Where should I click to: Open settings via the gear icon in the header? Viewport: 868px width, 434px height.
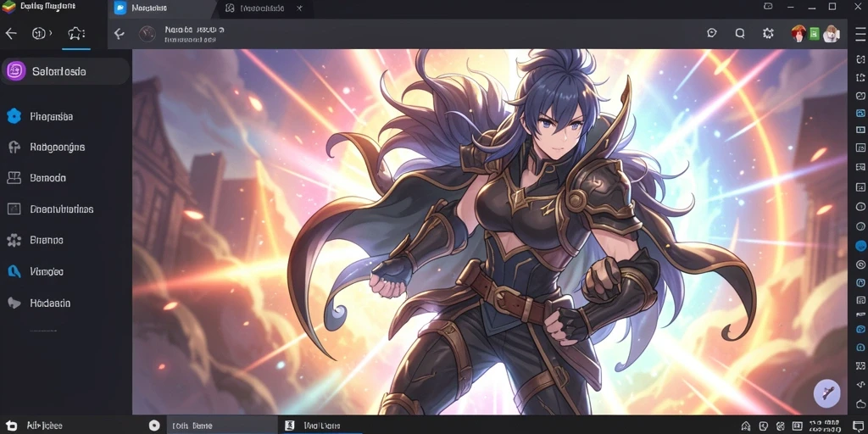[768, 33]
